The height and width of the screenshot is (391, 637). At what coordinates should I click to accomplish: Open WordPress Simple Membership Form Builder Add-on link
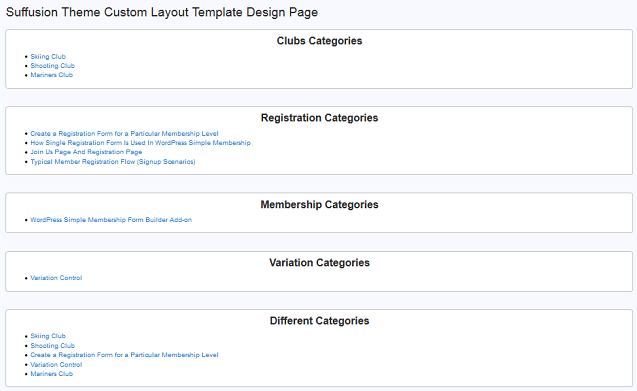click(111, 220)
